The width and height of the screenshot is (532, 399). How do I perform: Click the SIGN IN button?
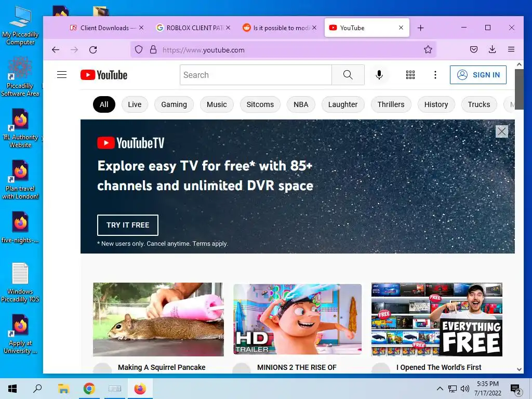click(x=478, y=75)
